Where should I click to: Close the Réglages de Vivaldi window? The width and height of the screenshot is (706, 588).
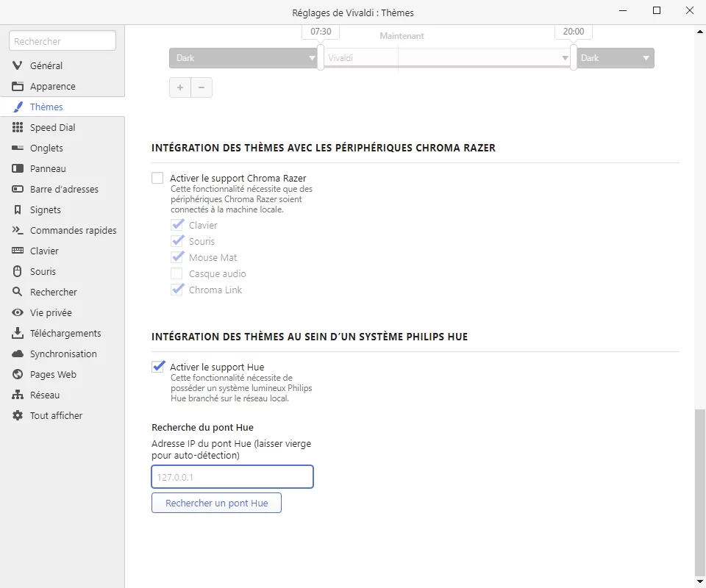(x=690, y=10)
